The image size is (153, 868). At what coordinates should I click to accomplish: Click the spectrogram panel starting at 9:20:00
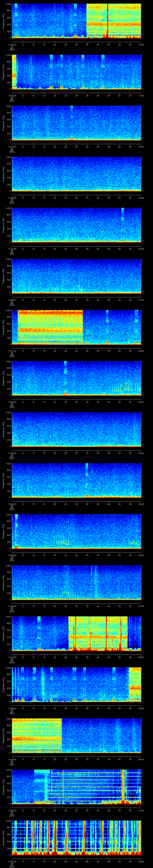(x=77, y=276)
